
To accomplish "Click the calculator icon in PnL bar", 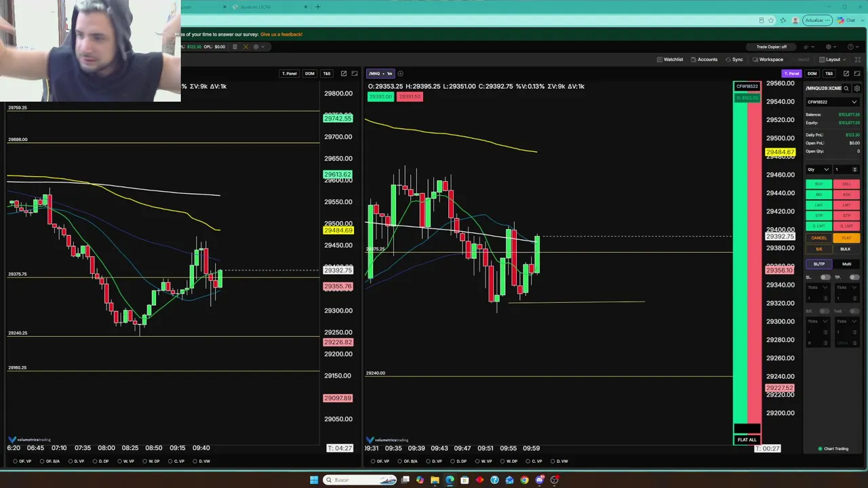I will (x=235, y=47).
